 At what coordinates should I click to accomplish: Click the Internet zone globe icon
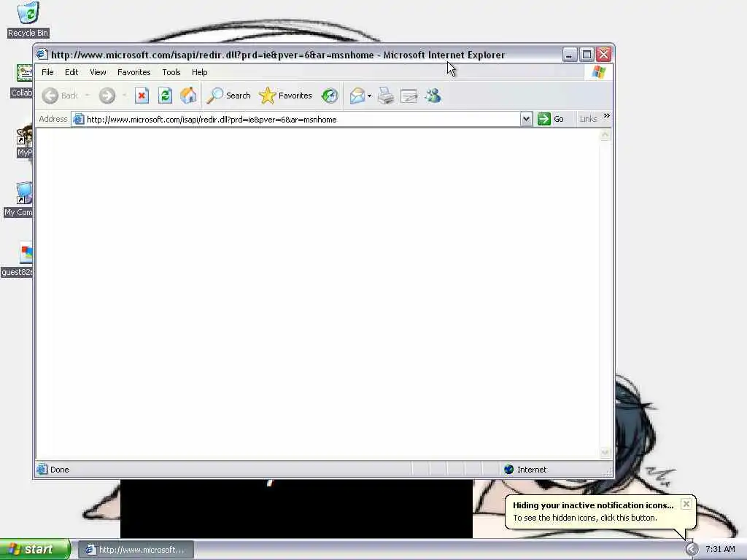pyautogui.click(x=508, y=470)
